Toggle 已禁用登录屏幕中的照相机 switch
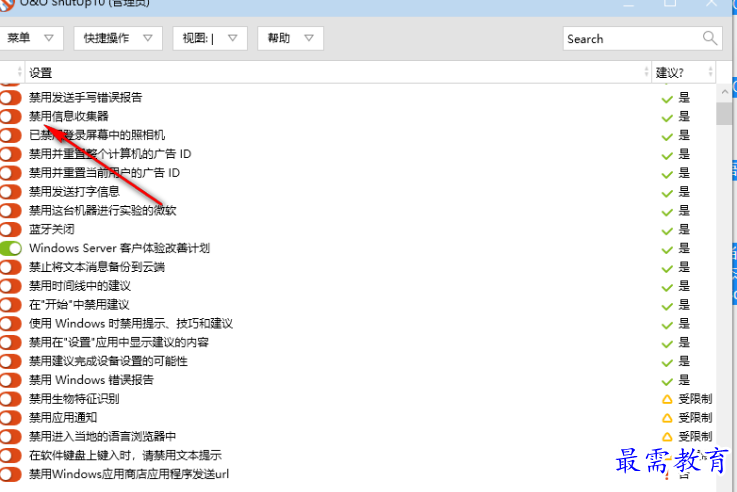 click(10, 135)
